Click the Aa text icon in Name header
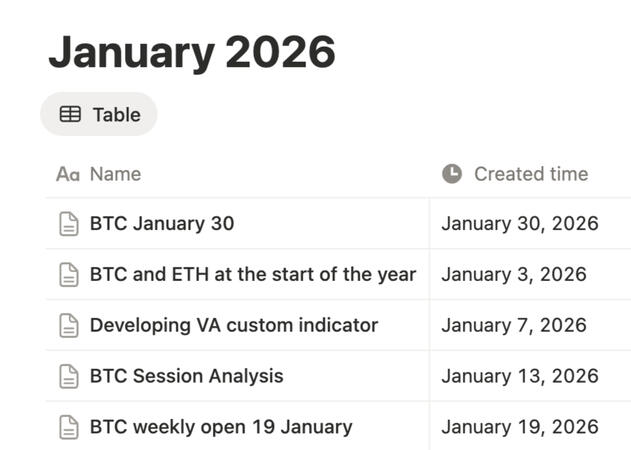 [67, 174]
